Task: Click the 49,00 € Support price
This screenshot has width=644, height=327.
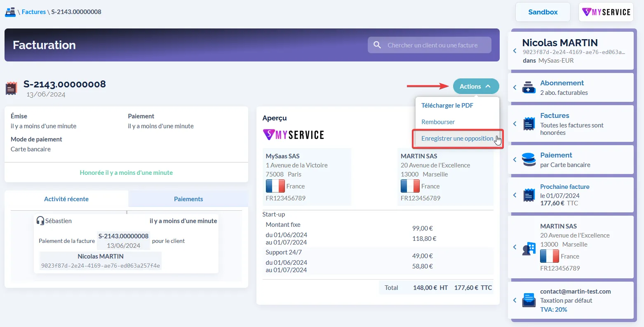Action: click(423, 256)
